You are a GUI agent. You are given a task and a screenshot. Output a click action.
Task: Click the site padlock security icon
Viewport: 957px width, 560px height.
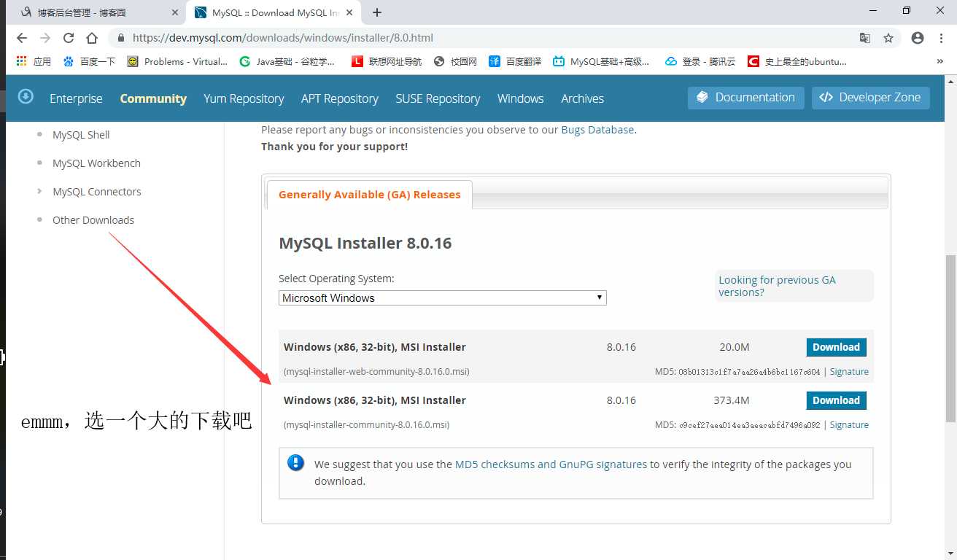click(121, 38)
